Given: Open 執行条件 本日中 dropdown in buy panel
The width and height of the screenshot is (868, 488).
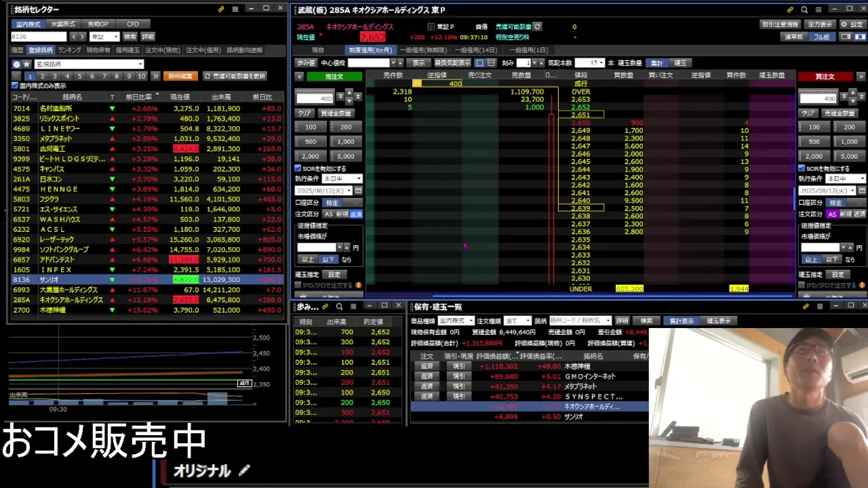Looking at the screenshot, I should coord(846,179).
